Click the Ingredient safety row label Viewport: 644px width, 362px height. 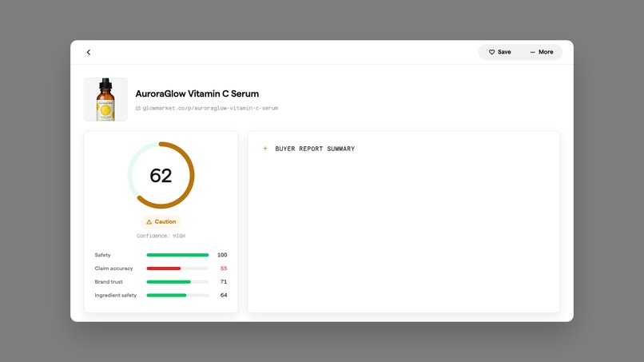[x=115, y=296]
